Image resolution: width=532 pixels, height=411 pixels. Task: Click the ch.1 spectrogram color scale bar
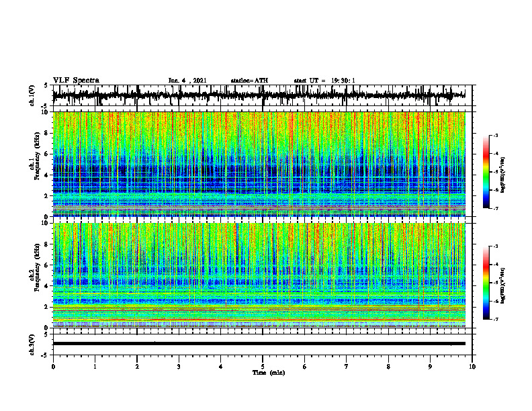click(x=486, y=172)
